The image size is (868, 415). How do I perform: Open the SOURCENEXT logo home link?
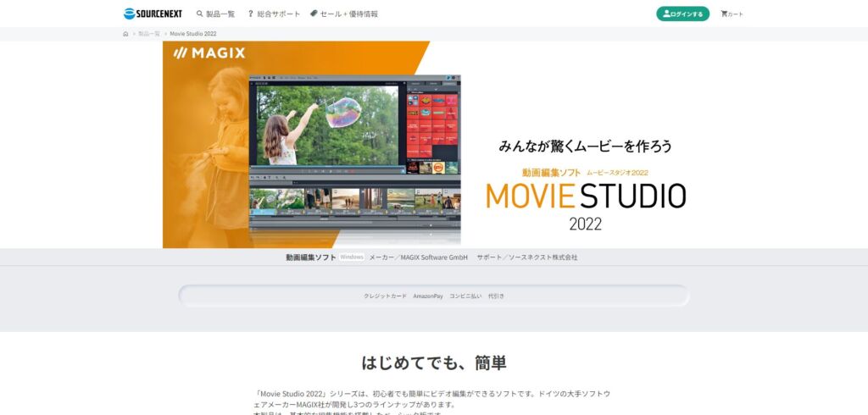(x=153, y=14)
